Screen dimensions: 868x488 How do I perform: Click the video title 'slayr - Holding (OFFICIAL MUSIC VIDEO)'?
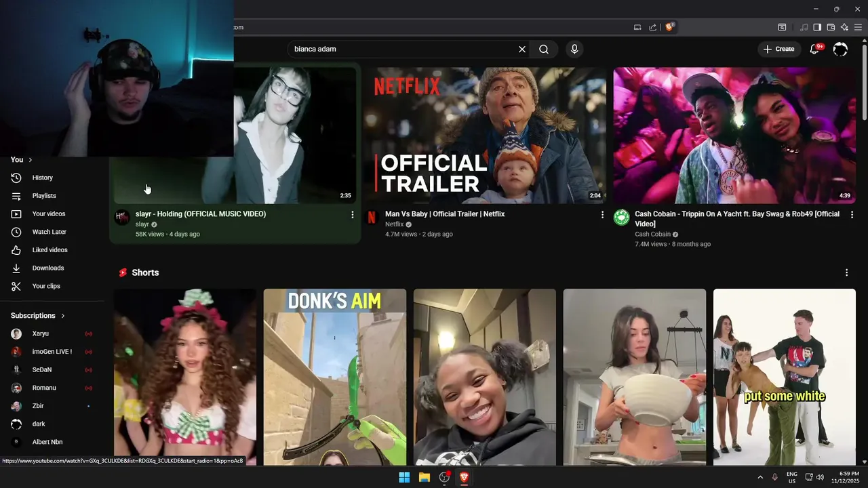[201, 214]
